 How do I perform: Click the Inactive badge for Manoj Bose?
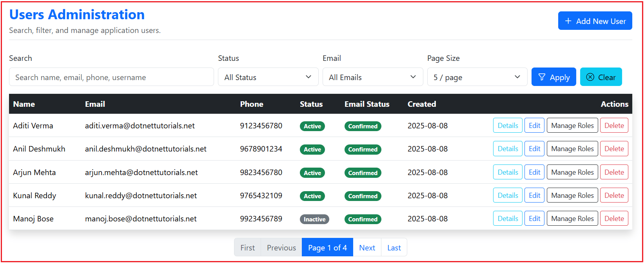click(x=314, y=219)
